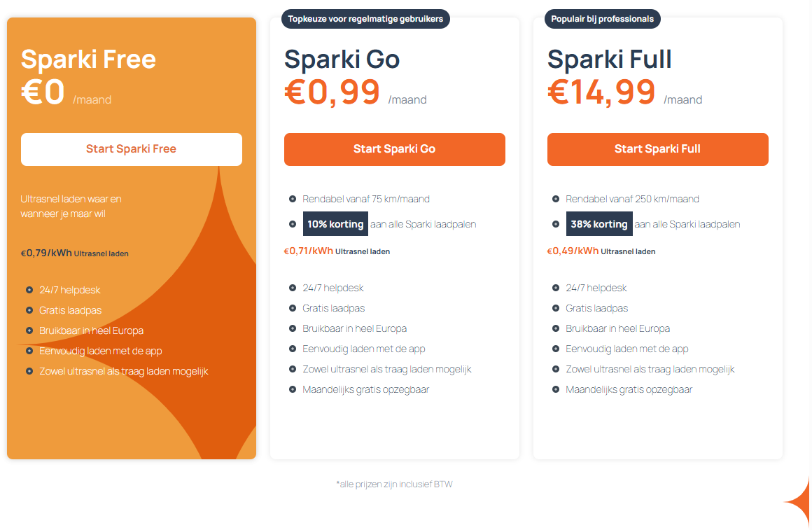
Task: Click the bullet icon next to Go plan 'Gratis laadpas'
Action: pos(293,308)
